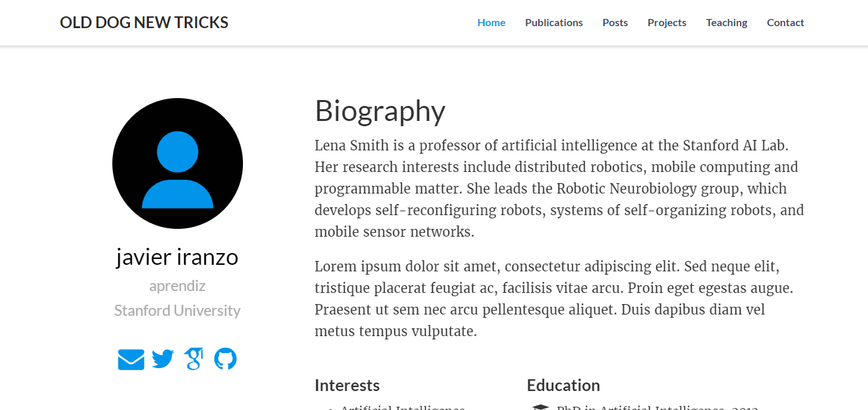Open the Publications nav item

coord(554,23)
